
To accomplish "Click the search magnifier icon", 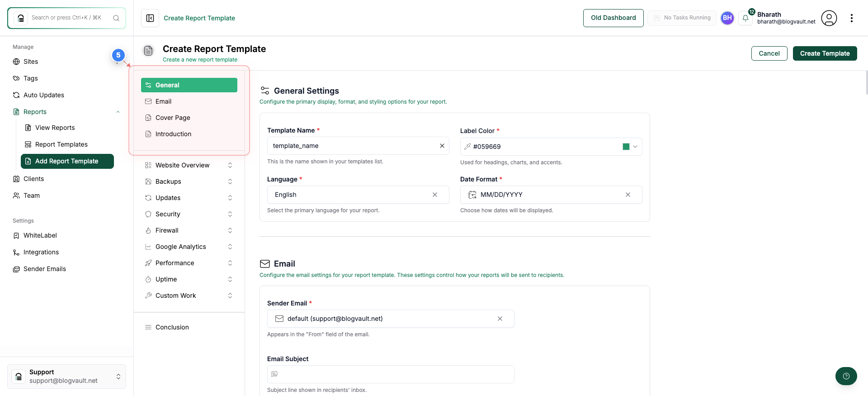I will click(x=116, y=18).
